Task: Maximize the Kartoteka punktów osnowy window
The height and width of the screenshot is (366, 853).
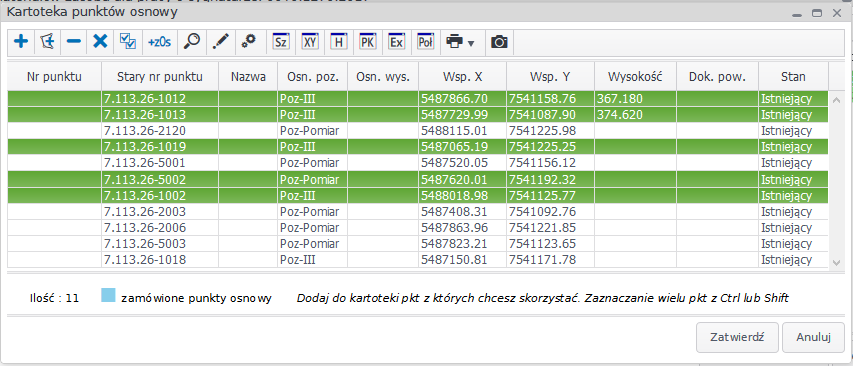Action: 817,13
